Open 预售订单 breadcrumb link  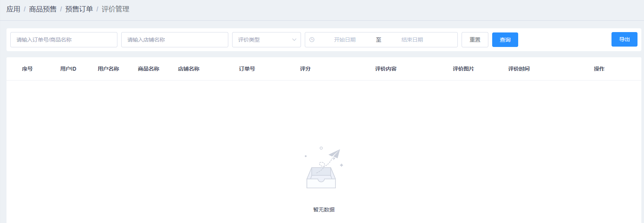79,9
